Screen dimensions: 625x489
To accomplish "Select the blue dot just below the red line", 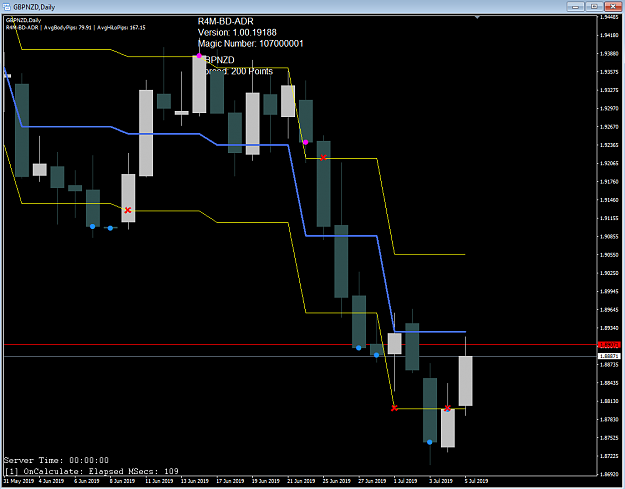I will coord(376,355).
